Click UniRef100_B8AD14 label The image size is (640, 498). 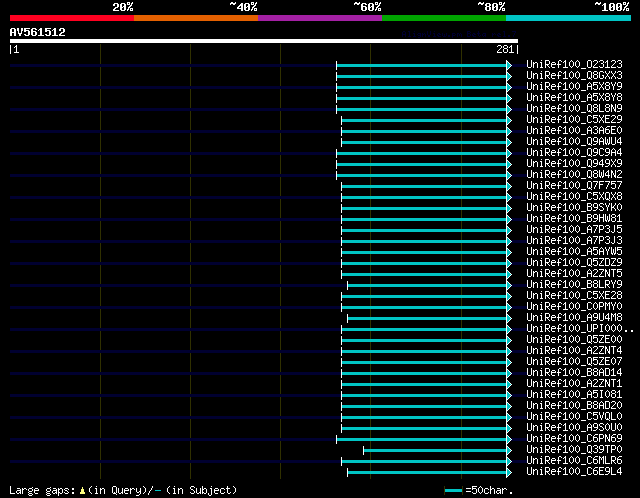tap(574, 373)
